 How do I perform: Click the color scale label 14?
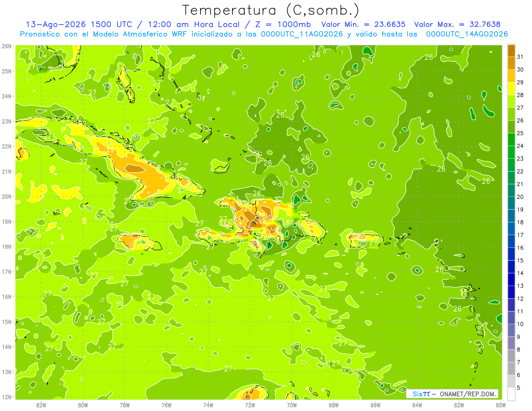coord(520,273)
